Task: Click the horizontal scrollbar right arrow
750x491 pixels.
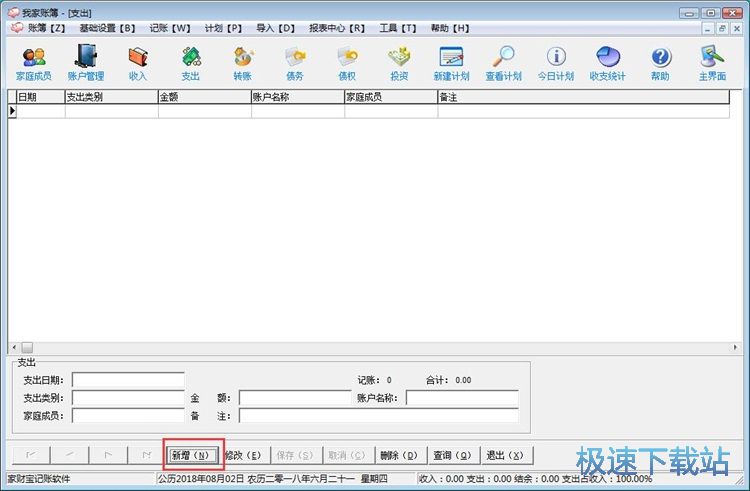Action: tap(735, 348)
